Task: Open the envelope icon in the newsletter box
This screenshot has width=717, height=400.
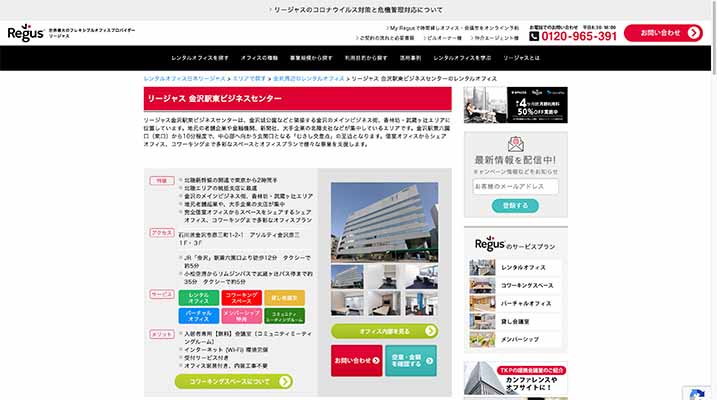Action: point(515,144)
